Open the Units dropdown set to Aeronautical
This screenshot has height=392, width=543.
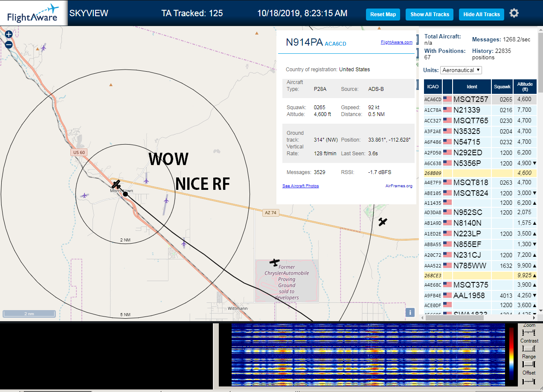coord(461,70)
